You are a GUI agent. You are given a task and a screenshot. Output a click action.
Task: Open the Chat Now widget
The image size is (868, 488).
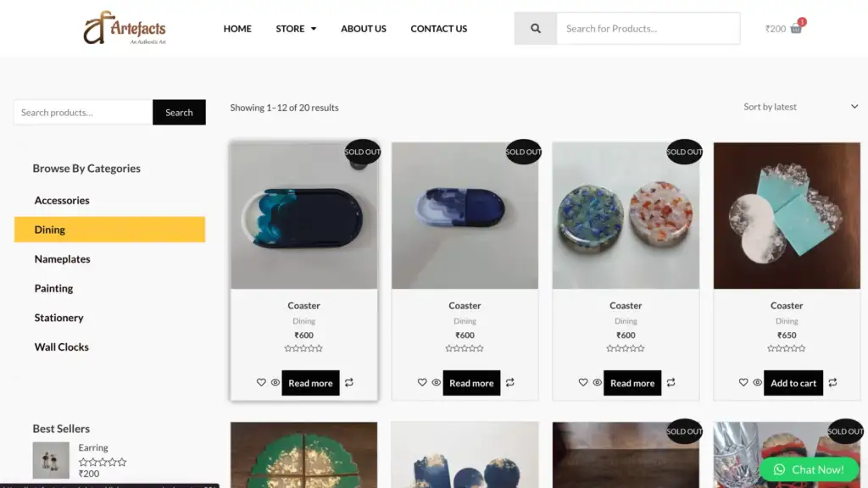809,469
